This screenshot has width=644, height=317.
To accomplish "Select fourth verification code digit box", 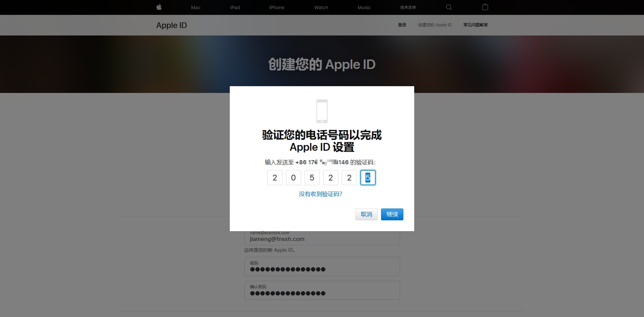I will (331, 178).
